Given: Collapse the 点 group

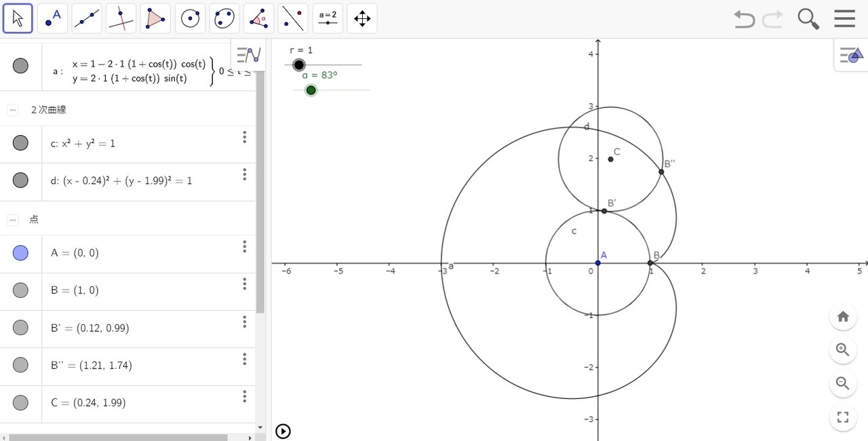Looking at the screenshot, I should (x=13, y=220).
